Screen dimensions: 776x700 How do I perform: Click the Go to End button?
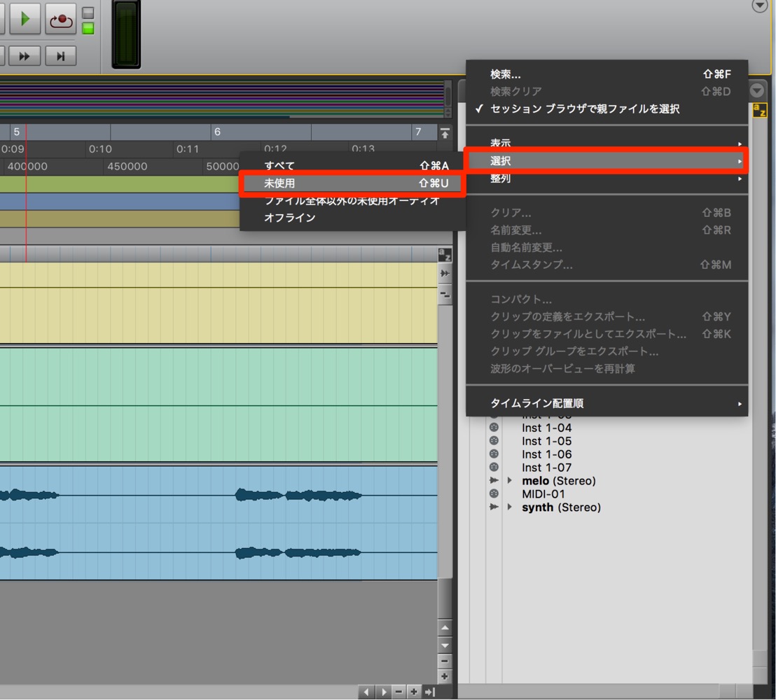point(61,56)
